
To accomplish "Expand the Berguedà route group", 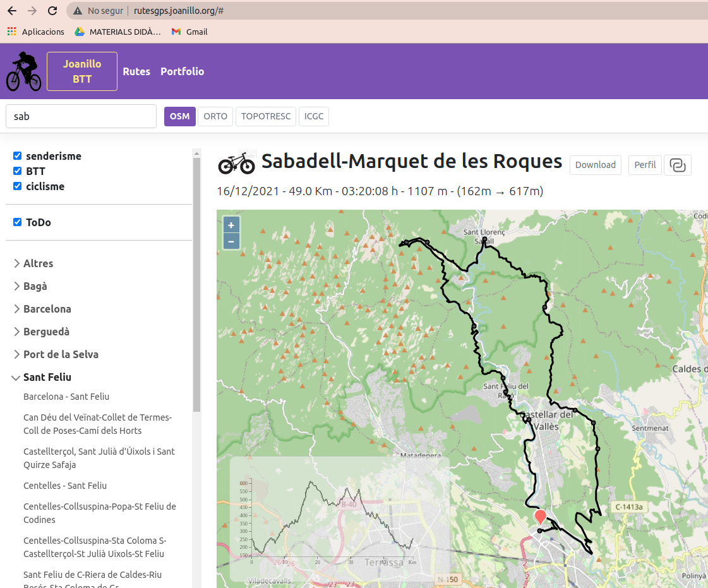I will coord(46,332).
